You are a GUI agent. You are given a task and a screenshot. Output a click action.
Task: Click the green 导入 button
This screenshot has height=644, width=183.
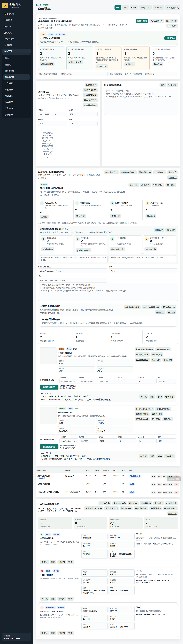pyautogui.click(x=118, y=8)
